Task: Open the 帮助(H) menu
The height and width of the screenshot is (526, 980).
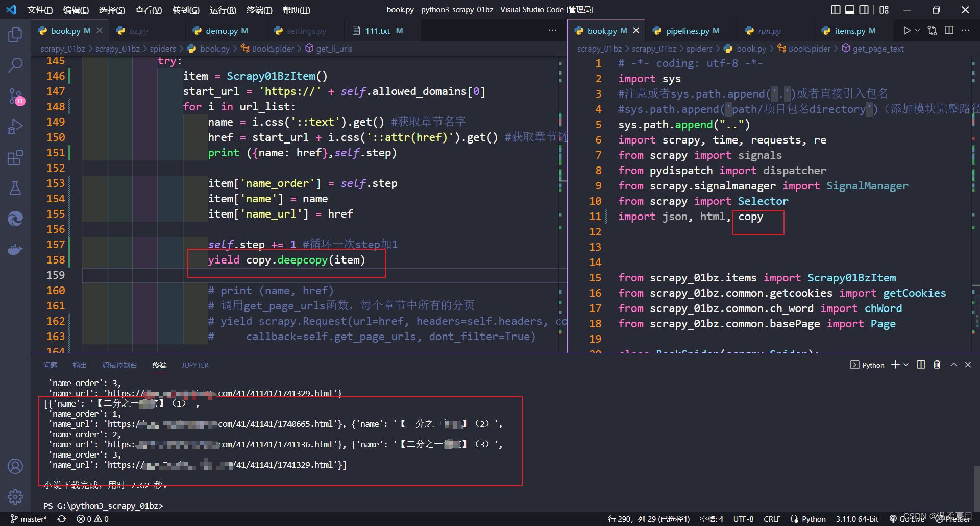Action: point(297,10)
